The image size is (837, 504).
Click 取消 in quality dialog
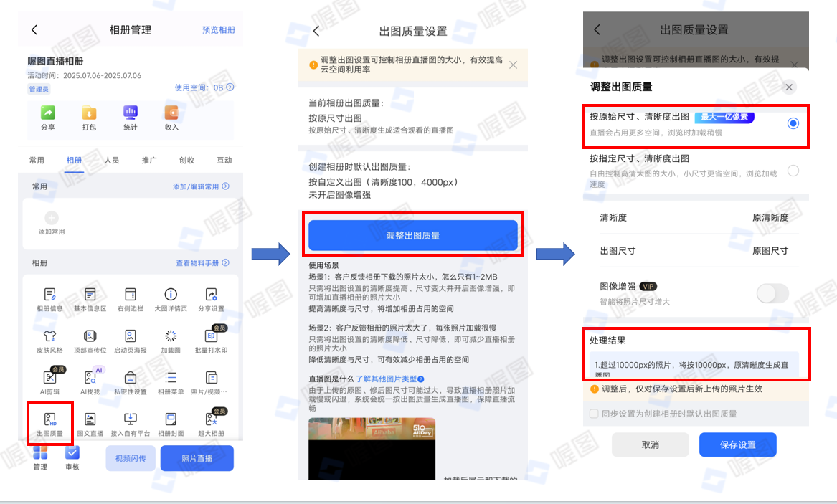click(651, 444)
